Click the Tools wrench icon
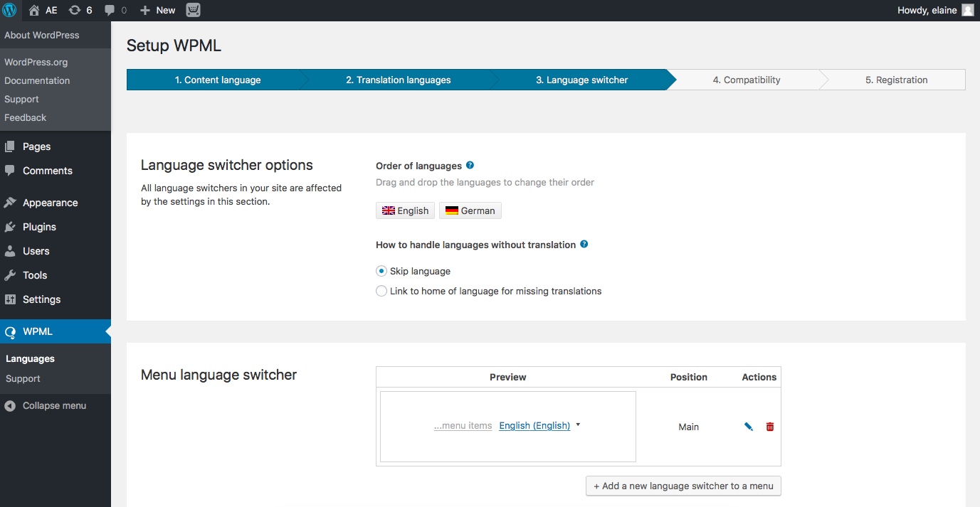 tap(10, 275)
